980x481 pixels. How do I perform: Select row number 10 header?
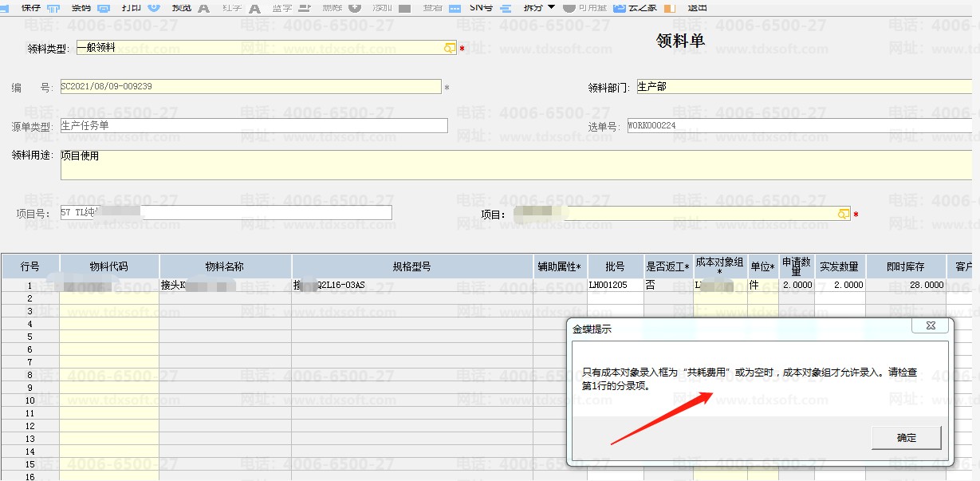tap(30, 400)
